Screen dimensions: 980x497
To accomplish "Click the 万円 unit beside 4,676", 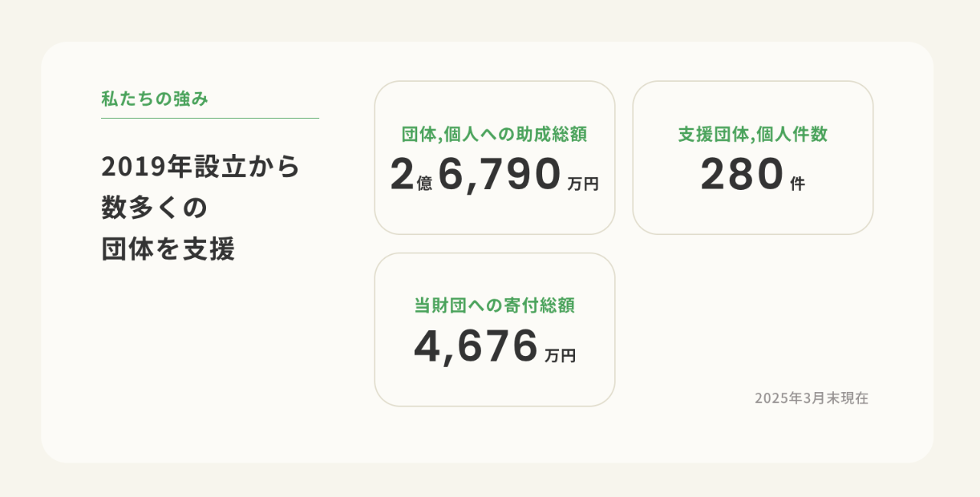I will 560,356.
